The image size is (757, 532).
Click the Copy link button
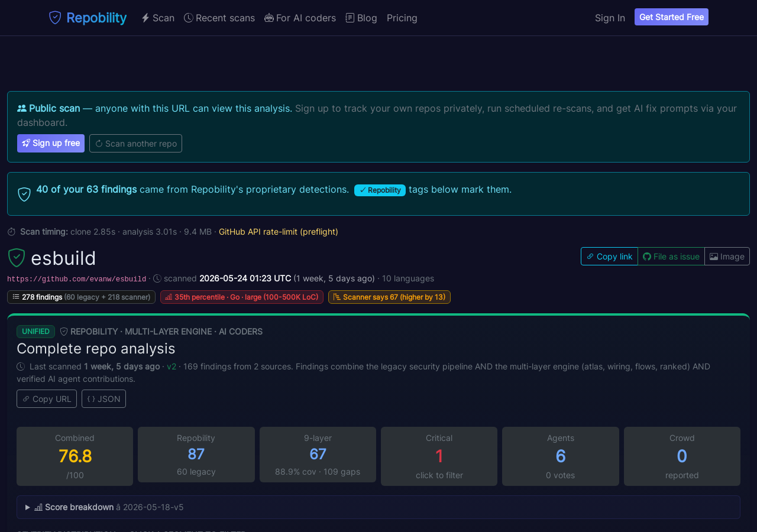pyautogui.click(x=609, y=257)
